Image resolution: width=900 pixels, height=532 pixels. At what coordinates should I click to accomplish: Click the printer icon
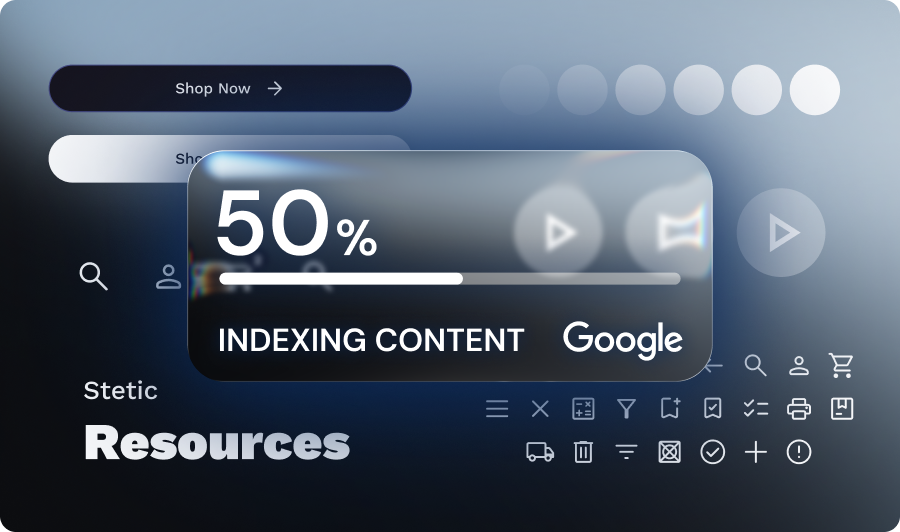[x=798, y=409]
